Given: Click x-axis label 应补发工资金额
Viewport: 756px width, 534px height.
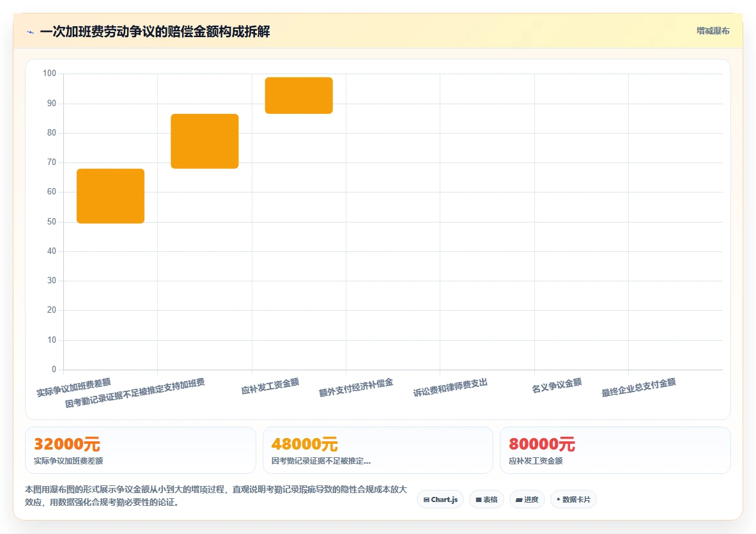Looking at the screenshot, I should 270,386.
